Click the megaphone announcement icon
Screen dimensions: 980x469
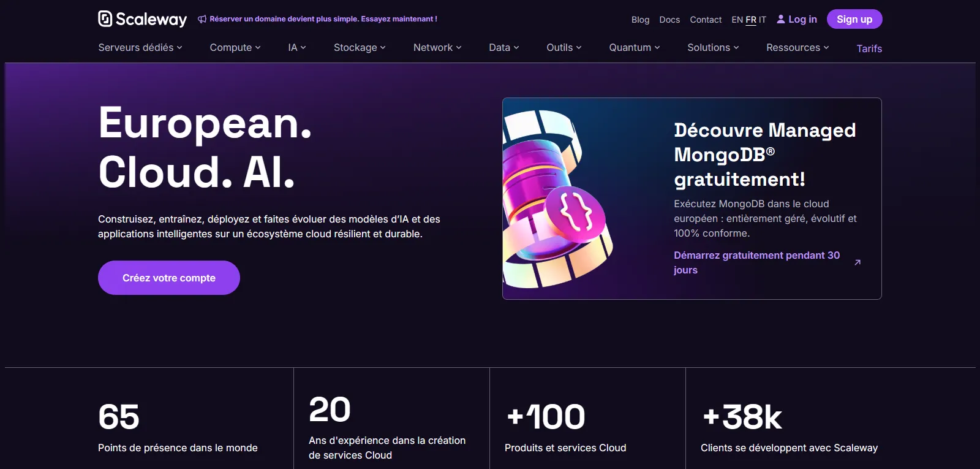(x=202, y=19)
